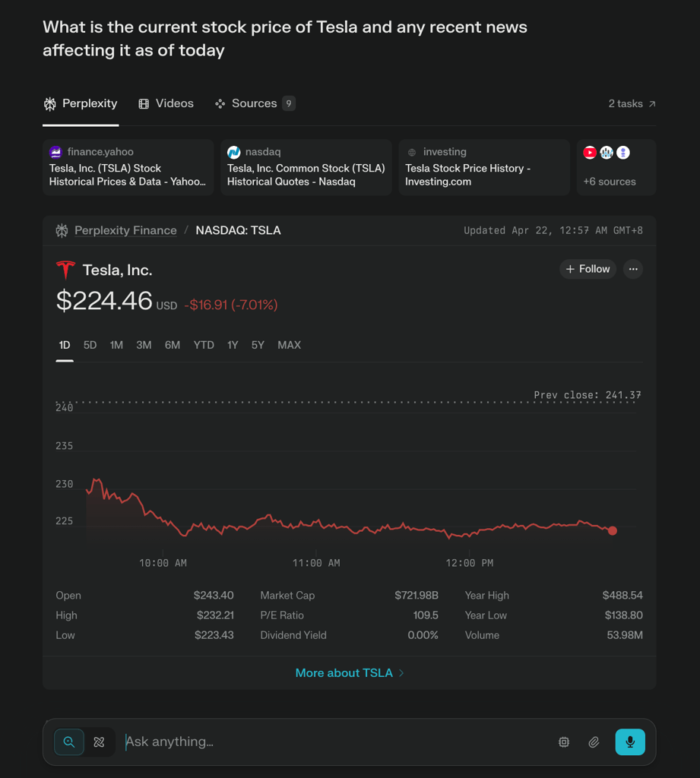Image resolution: width=700 pixels, height=778 pixels.
Task: Start voice input with microphone button
Action: 630,742
